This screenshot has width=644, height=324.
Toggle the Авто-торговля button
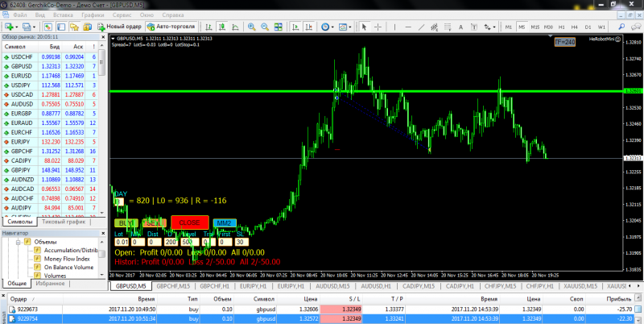[171, 27]
